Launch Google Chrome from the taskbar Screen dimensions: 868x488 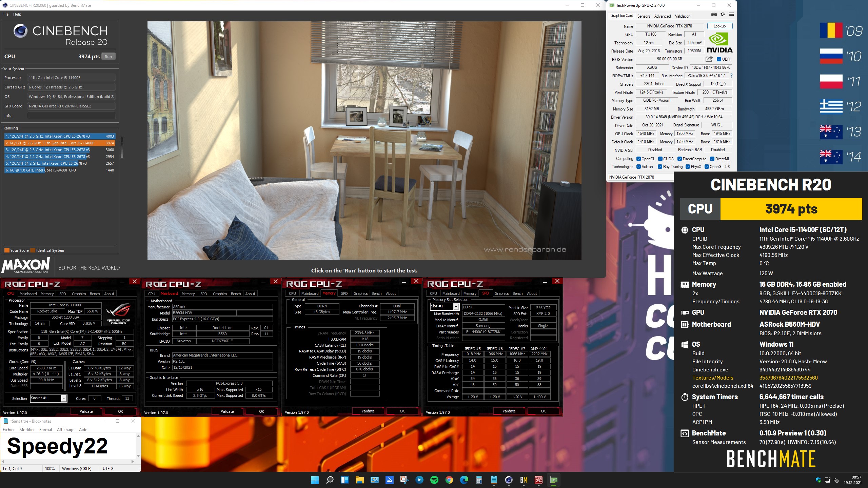[449, 480]
